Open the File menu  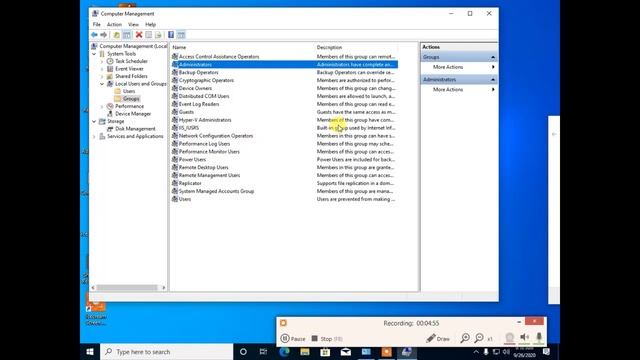pos(96,24)
